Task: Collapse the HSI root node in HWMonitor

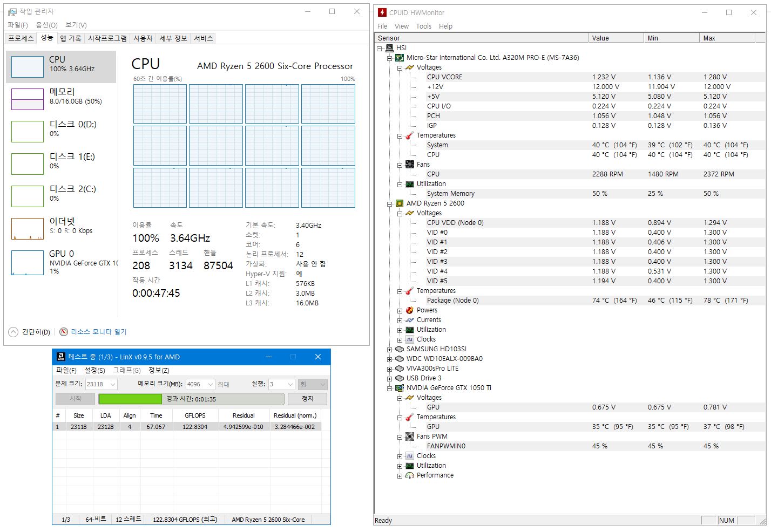Action: (380, 48)
